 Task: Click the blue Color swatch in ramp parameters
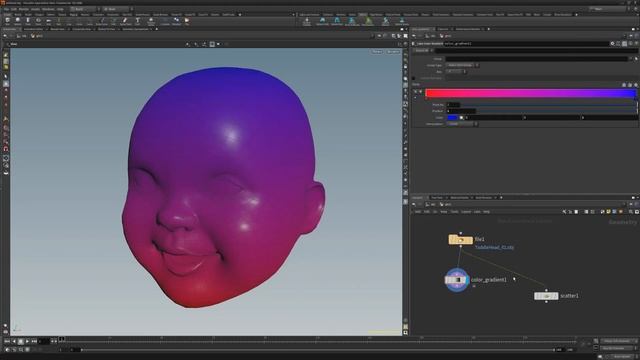tap(453, 118)
